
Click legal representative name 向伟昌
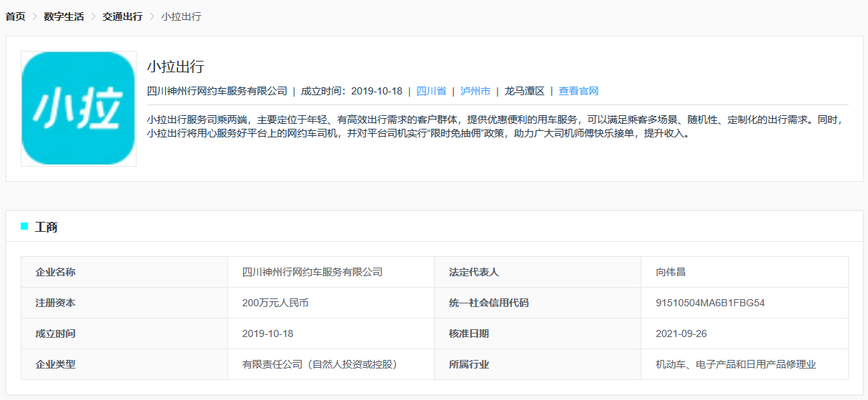tap(671, 272)
